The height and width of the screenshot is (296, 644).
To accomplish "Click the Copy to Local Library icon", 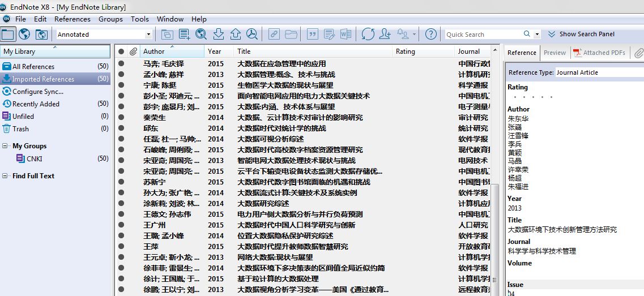I will 167,34.
